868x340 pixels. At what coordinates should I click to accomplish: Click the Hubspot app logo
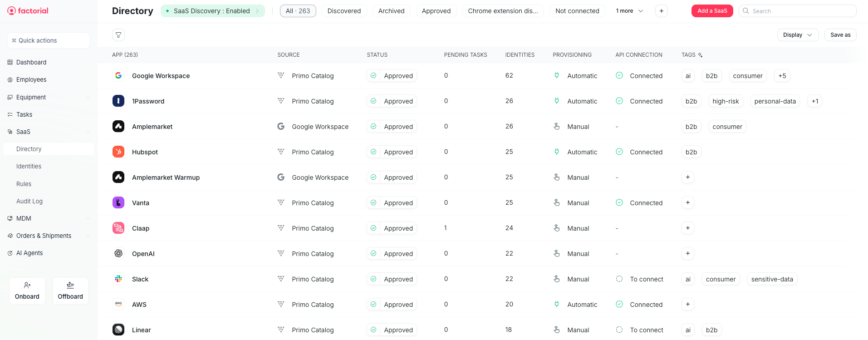point(118,152)
